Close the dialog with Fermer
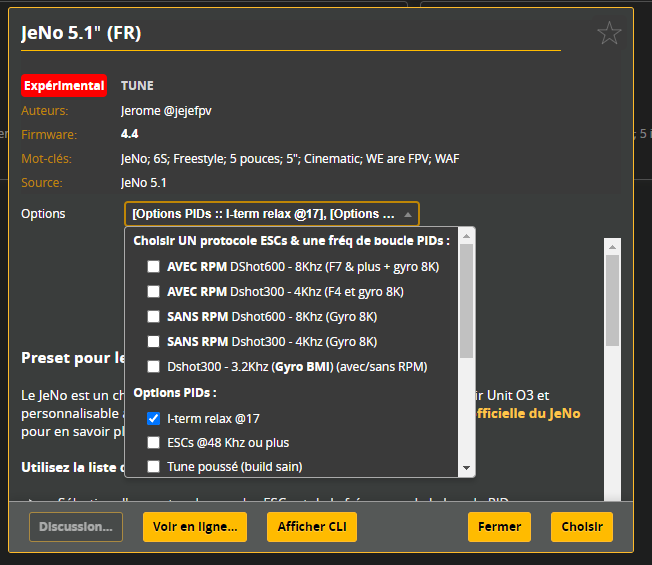 (x=499, y=527)
